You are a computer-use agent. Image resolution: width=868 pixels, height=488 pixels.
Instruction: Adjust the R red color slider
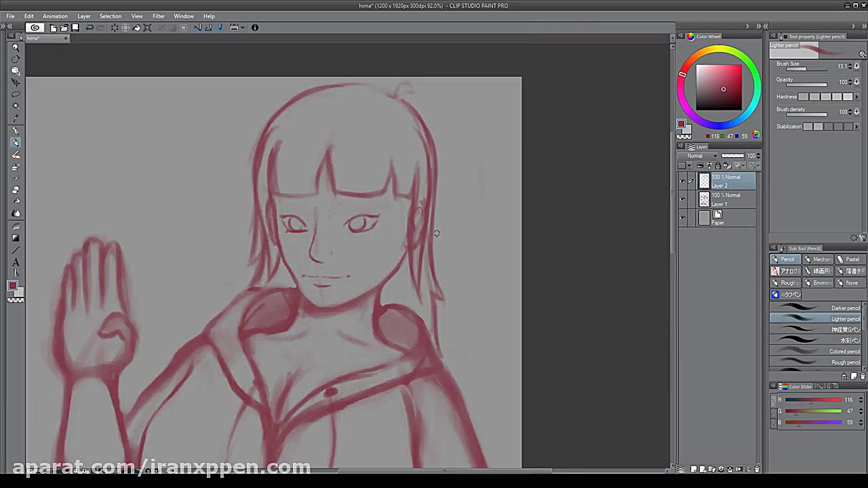click(x=813, y=400)
